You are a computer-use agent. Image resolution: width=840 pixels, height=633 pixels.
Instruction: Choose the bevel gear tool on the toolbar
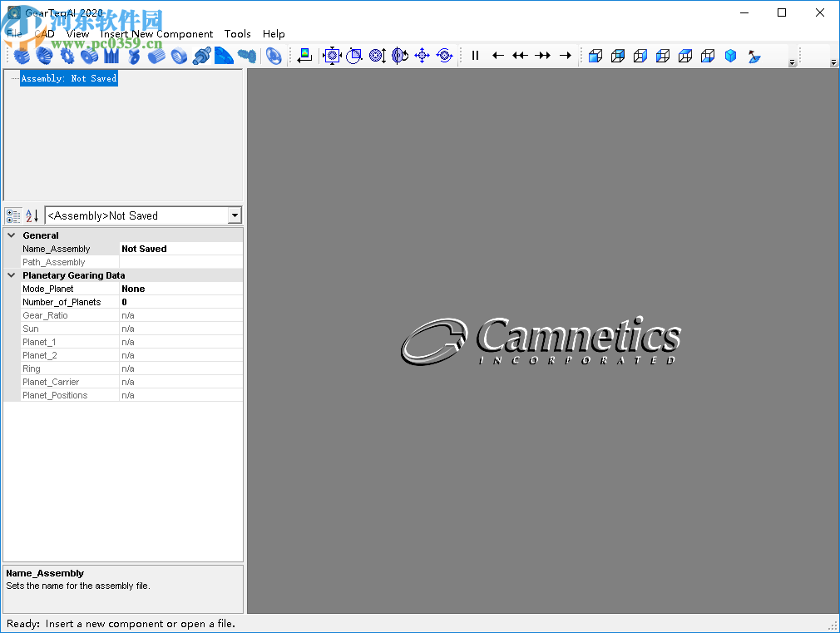click(43, 55)
